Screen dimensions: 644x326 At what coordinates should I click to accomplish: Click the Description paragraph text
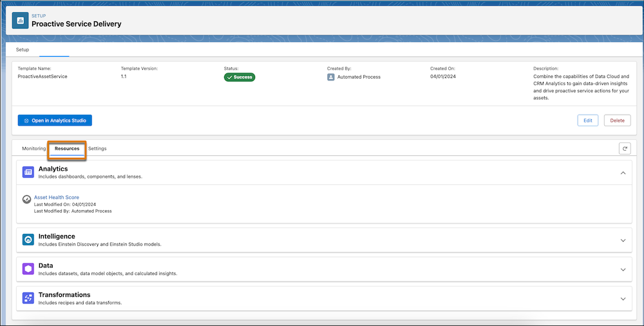581,87
